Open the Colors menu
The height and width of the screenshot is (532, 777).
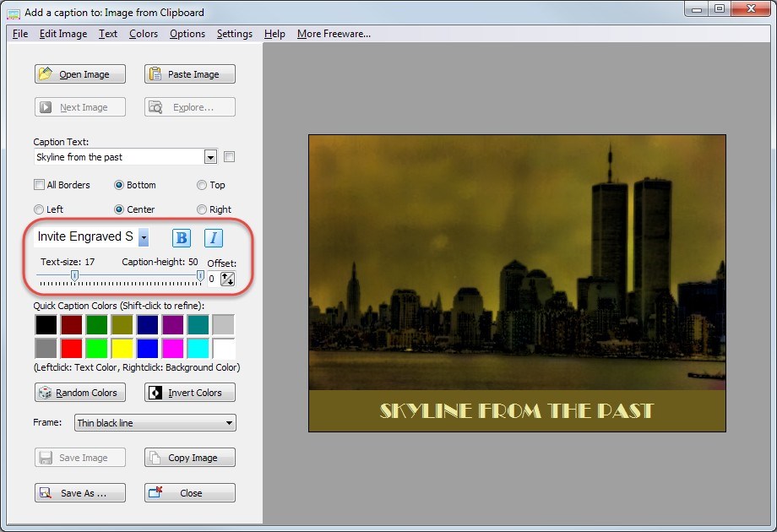click(144, 34)
